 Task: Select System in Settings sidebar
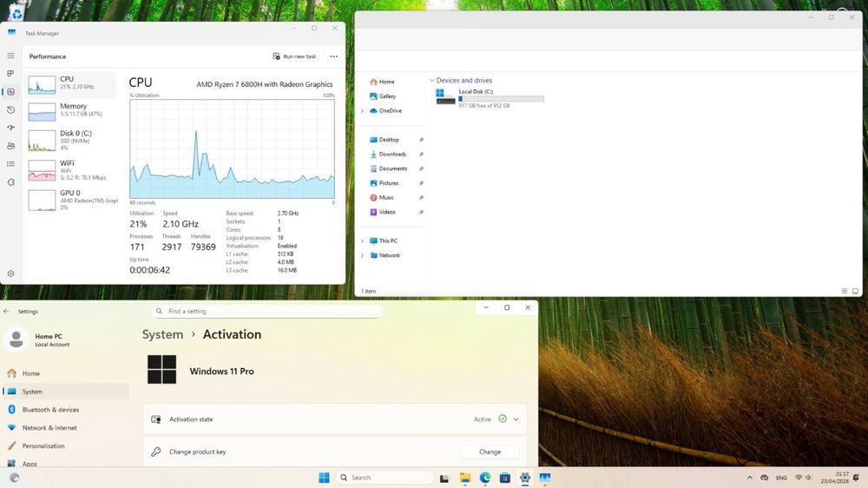(x=65, y=392)
